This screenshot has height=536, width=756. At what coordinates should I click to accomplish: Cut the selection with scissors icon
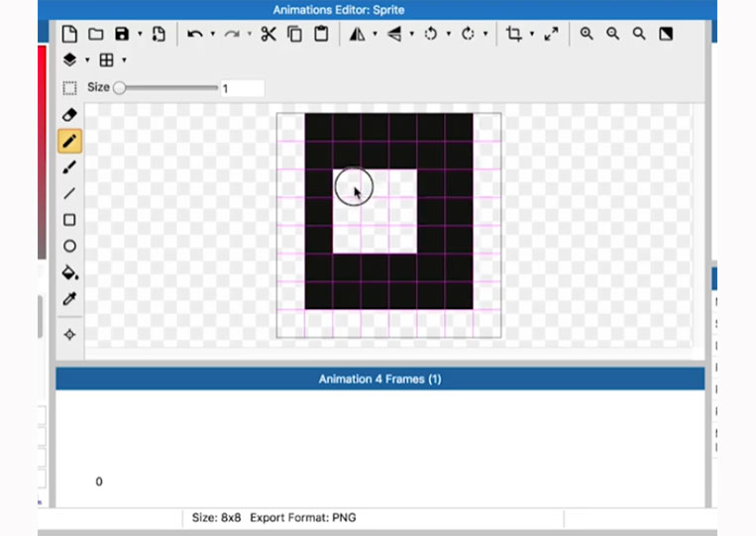[269, 34]
